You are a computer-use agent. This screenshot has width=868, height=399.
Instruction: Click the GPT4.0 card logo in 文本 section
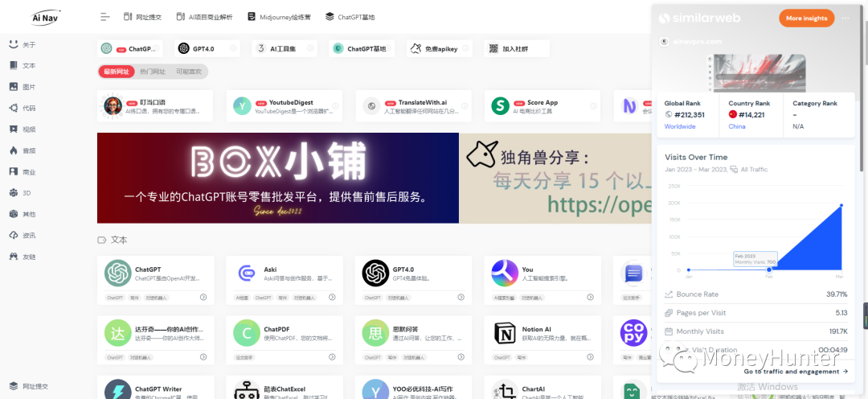tap(375, 274)
